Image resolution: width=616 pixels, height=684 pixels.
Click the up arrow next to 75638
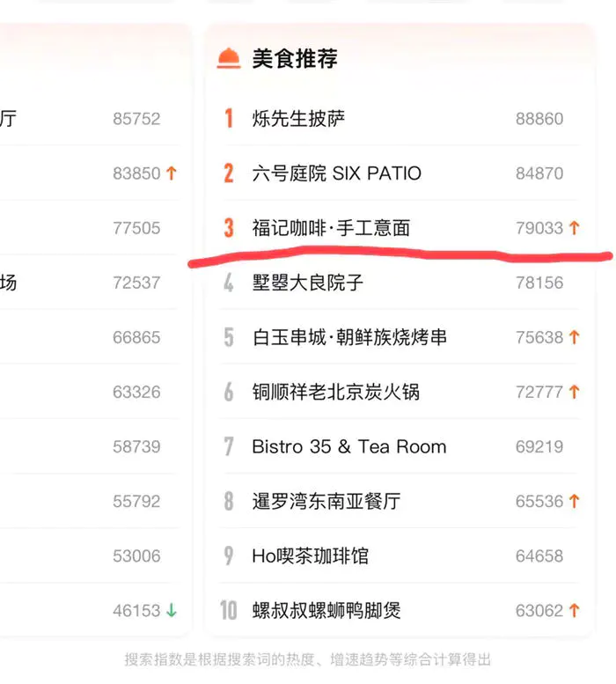(x=575, y=337)
